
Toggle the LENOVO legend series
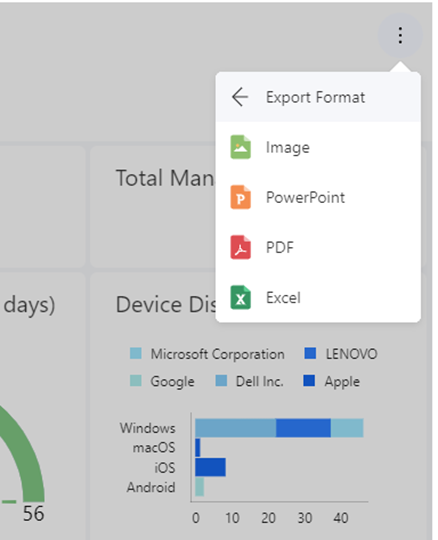tap(341, 354)
